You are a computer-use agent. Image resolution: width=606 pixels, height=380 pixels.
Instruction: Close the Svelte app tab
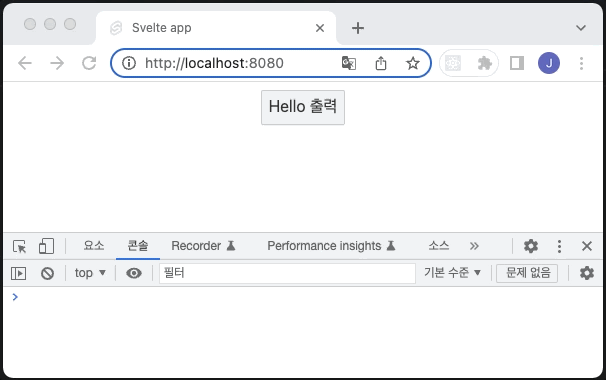tap(320, 28)
